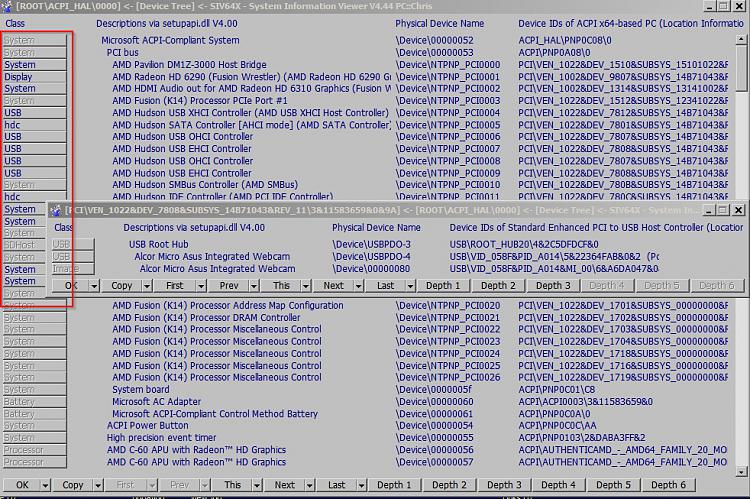
Task: Click USB class button for NTPNP_PCI0009 EHCI row
Action: (34, 173)
